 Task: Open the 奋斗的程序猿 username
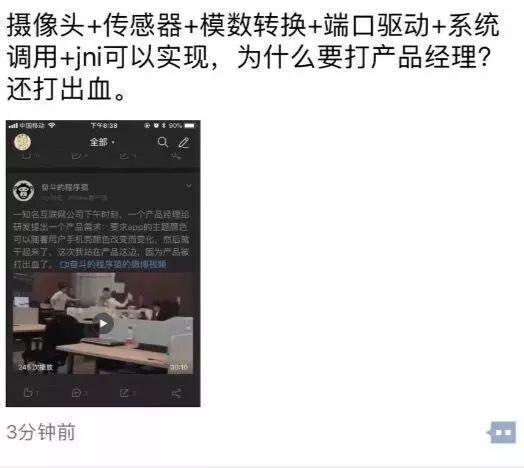click(65, 187)
